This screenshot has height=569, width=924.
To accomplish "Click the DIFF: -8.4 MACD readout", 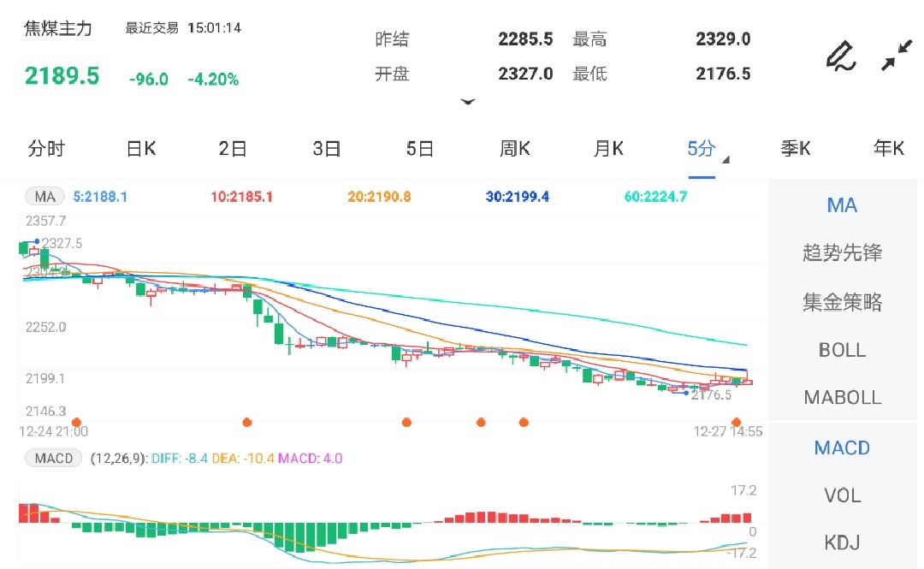I will (x=179, y=458).
